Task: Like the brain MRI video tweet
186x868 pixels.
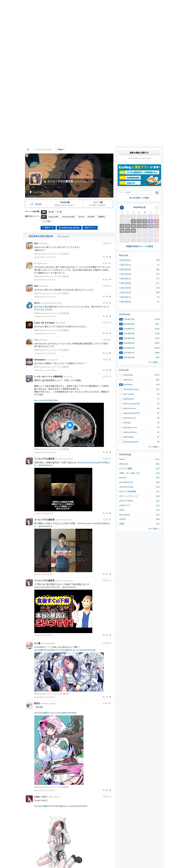Action: [110, 453]
